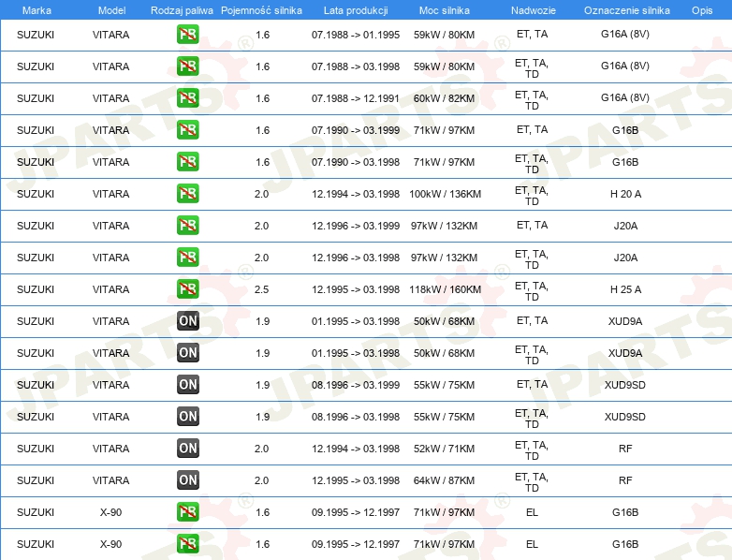Click G16B engine code in the 07.1990 -> 03.1998 row
The width and height of the screenshot is (732, 560).
tap(625, 162)
